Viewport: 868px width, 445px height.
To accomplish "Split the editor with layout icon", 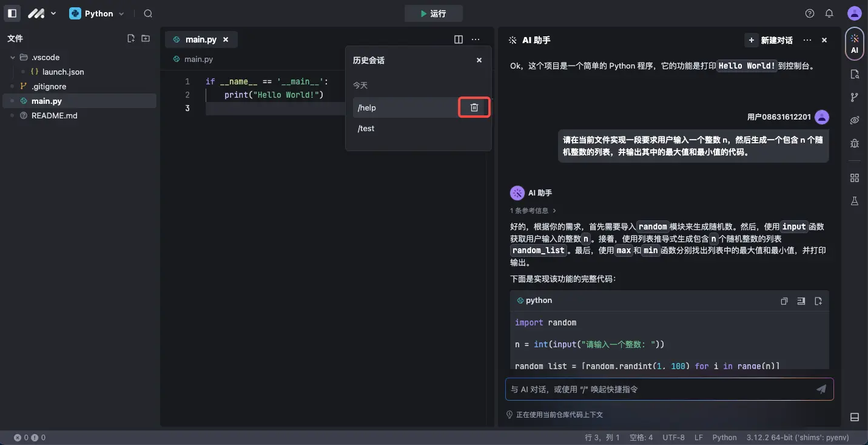I will point(459,39).
